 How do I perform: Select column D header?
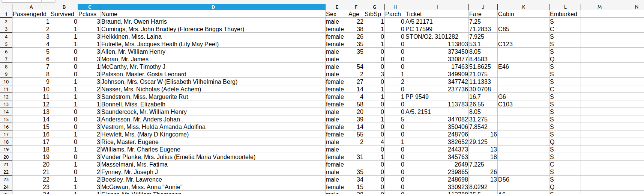[x=213, y=7]
